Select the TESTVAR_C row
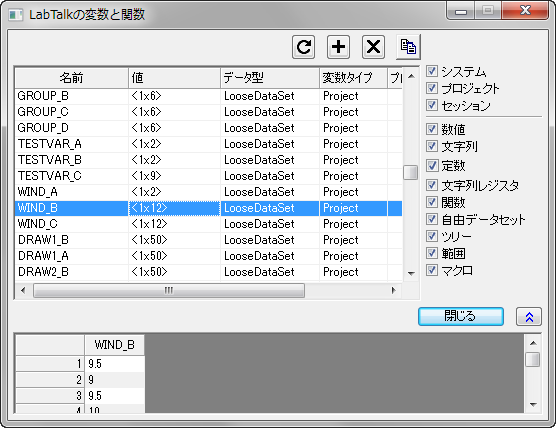This screenshot has width=556, height=428. (208, 176)
